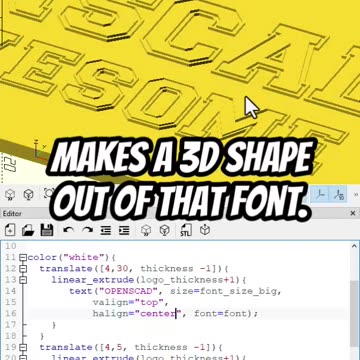Click linear_extrude(logo_thickness+1) on line 13
This screenshot has height=360, width=360.
point(149,280)
